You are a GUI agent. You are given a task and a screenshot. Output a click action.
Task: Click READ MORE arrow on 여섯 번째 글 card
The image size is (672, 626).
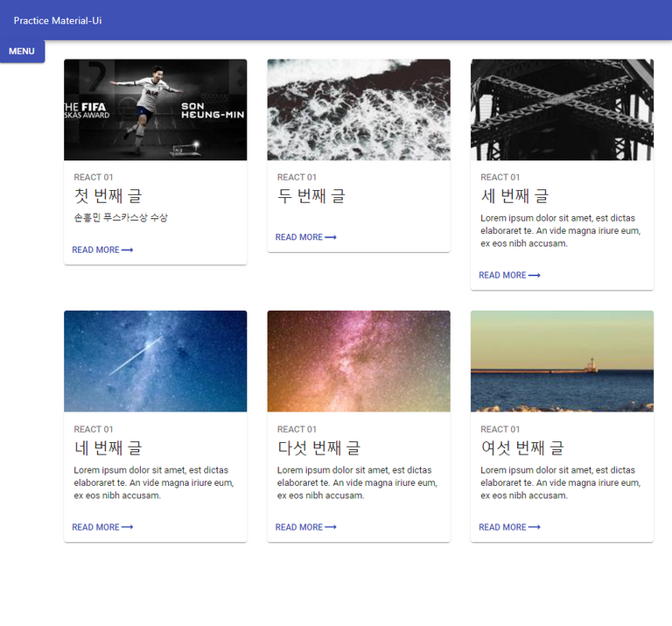coord(509,527)
